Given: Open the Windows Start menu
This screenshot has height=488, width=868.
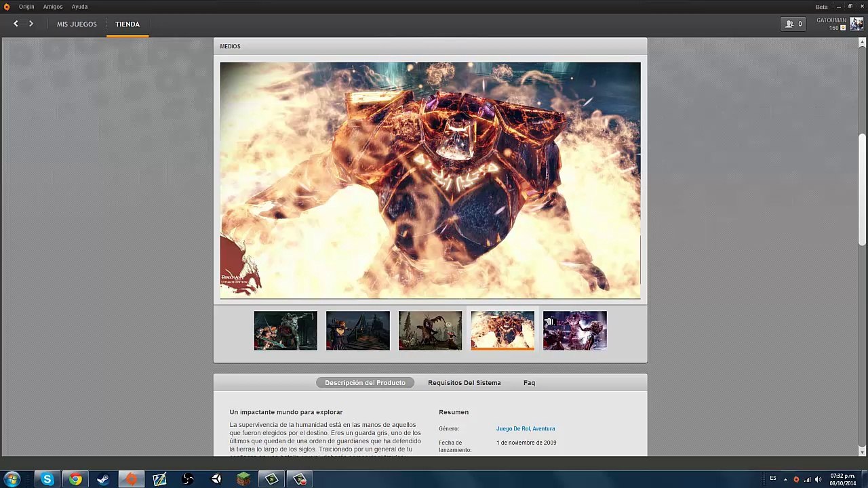Looking at the screenshot, I should (12, 479).
